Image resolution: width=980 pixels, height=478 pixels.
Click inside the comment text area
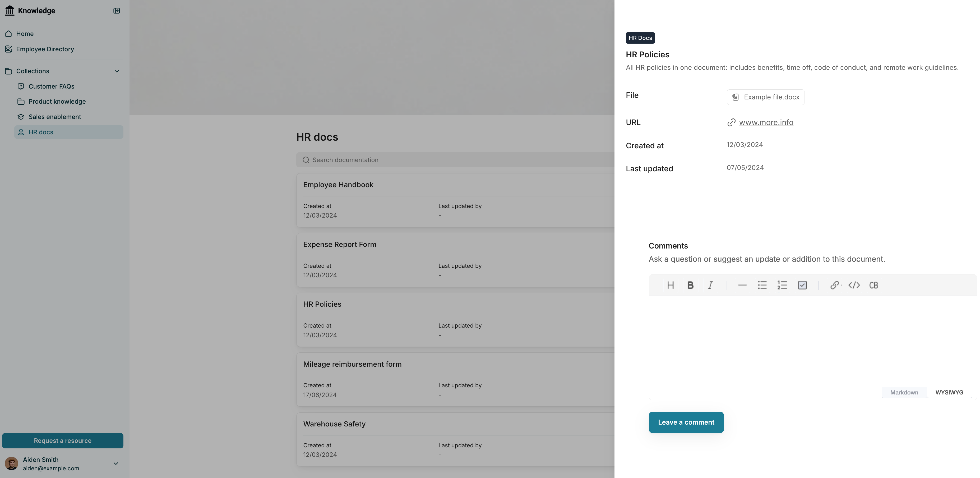click(813, 341)
